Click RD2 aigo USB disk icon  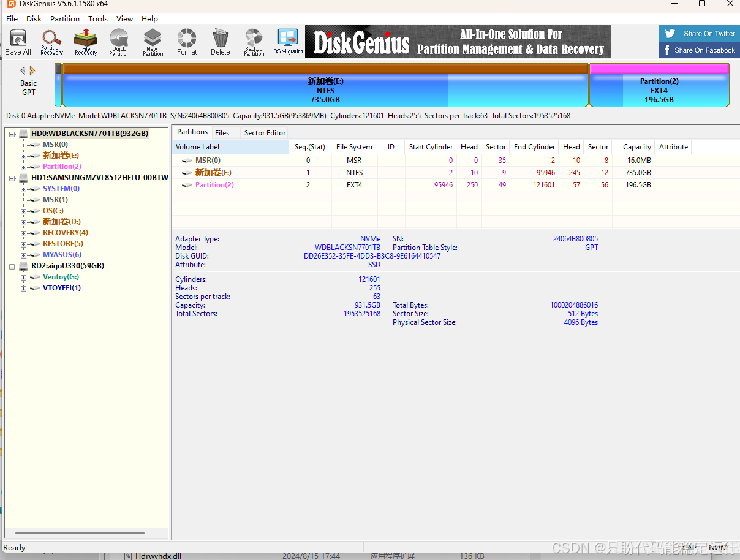coord(23,265)
